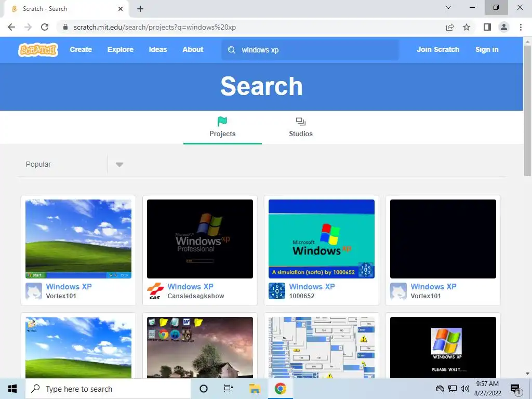The width and height of the screenshot is (532, 399).
Task: Click the 1000652 username link
Action: point(302,296)
